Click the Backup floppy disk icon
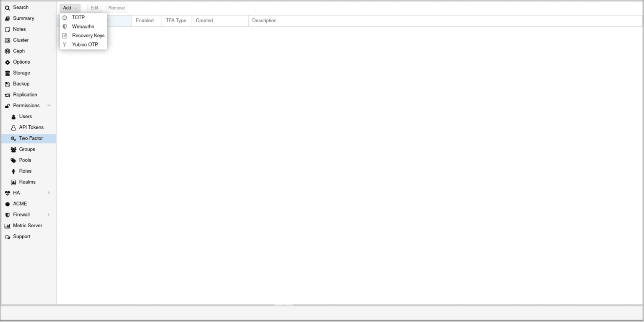 click(x=7, y=84)
